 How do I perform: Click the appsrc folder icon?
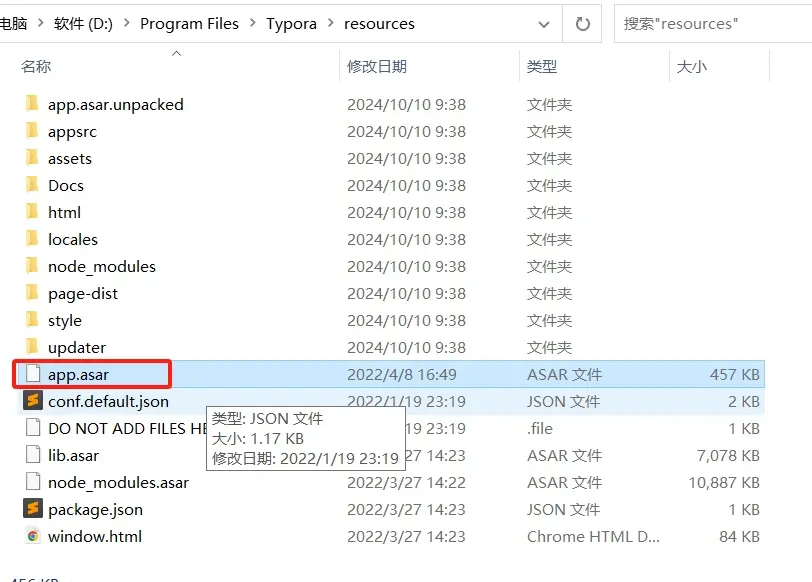click(32, 130)
